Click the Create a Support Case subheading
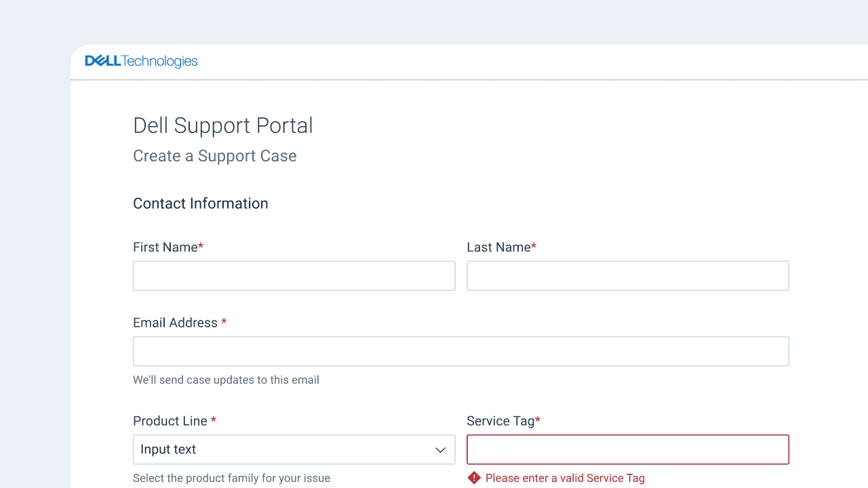This screenshot has height=488, width=868. [x=215, y=156]
